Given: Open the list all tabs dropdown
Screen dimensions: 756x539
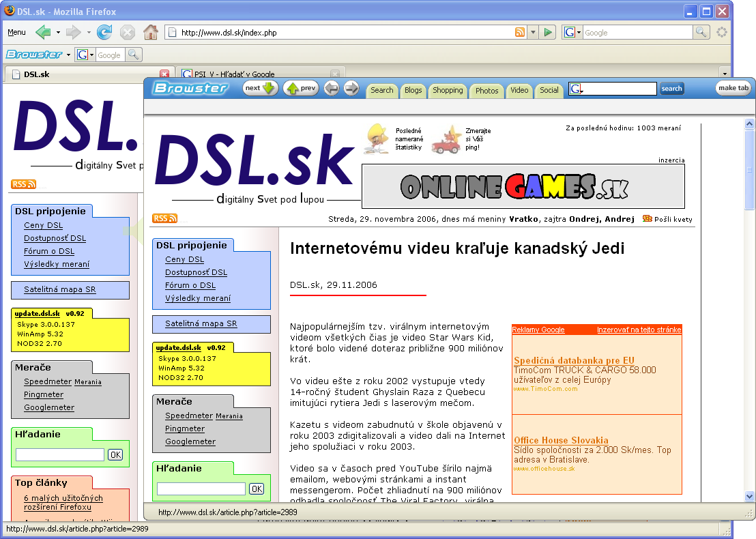Looking at the screenshot, I should tap(725, 74).
